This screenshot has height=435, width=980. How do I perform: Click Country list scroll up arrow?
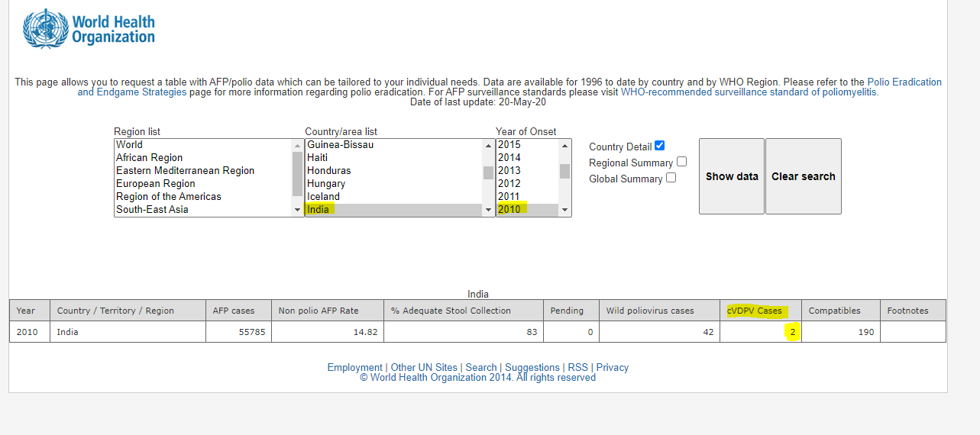tap(489, 145)
